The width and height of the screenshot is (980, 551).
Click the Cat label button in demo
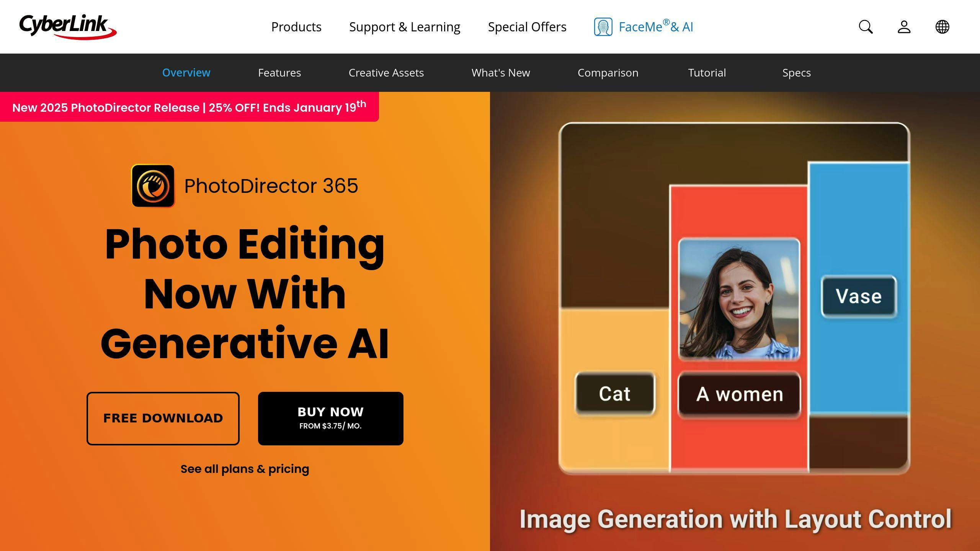point(614,393)
